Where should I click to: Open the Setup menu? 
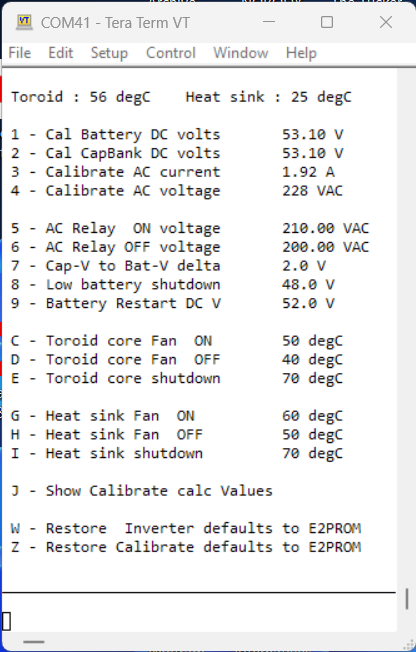109,53
